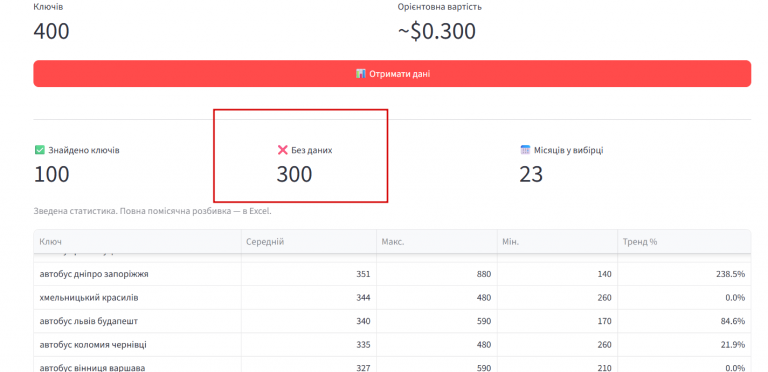Screen dimensions: 768x372
Task: Click the 84.6% trend cell
Action: (684, 321)
